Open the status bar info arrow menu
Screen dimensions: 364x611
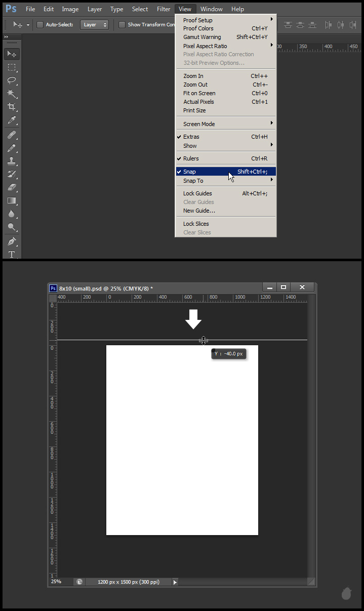click(x=175, y=582)
